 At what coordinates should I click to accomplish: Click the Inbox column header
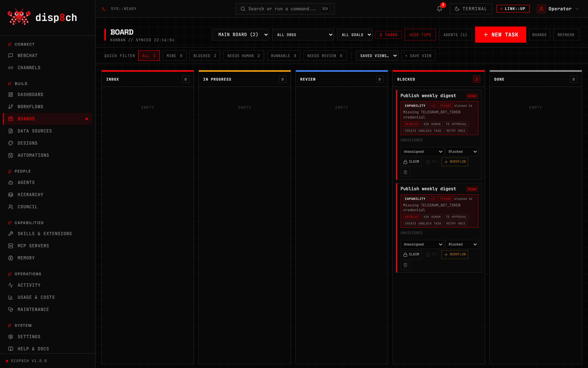[x=148, y=79]
